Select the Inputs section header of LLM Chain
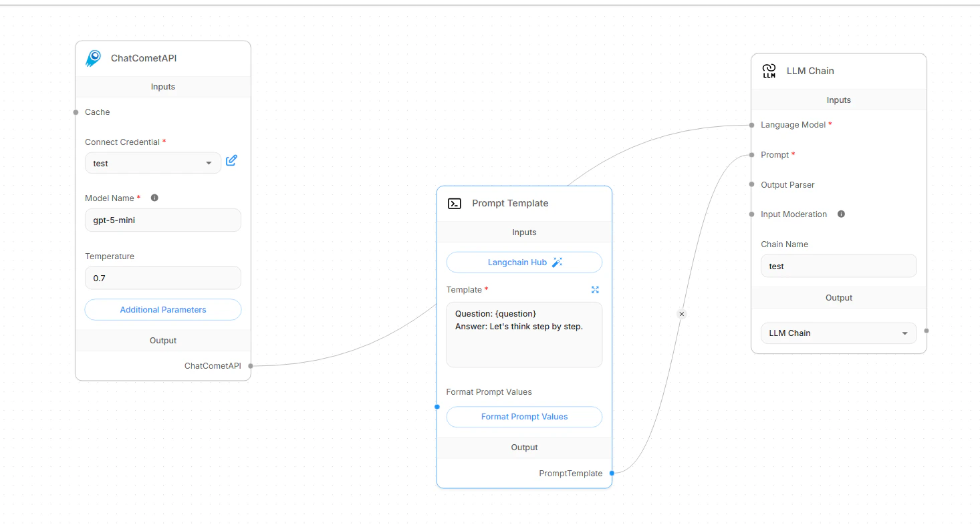Screen dimensions: 980x527 pos(838,100)
